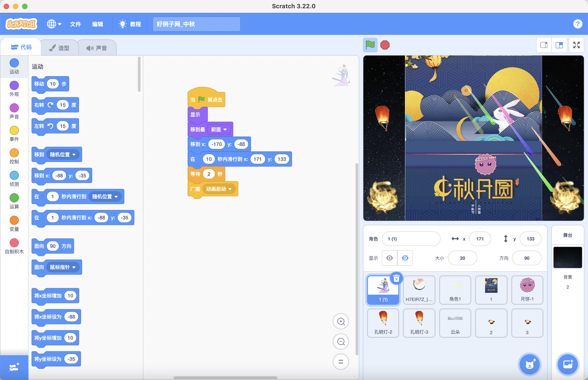Screen dimensions: 588x380
Task: Reset workspace zoom with equals icon
Action: pyautogui.click(x=341, y=362)
